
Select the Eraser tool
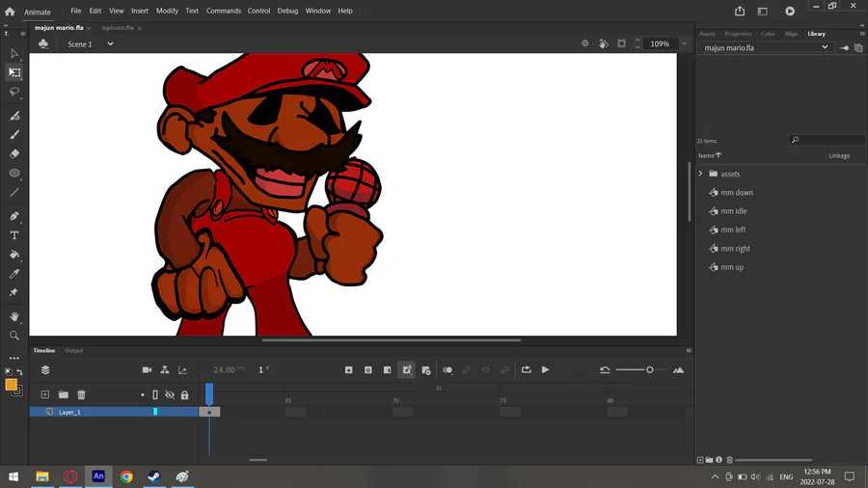[14, 153]
